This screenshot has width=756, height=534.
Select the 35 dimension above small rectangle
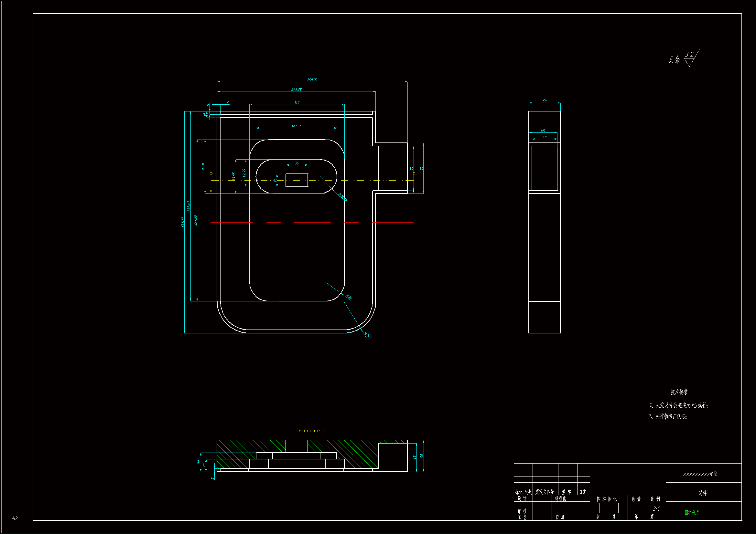[297, 163]
